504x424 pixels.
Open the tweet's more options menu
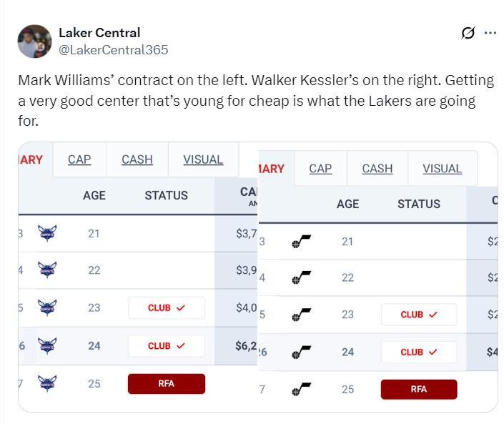click(x=490, y=33)
